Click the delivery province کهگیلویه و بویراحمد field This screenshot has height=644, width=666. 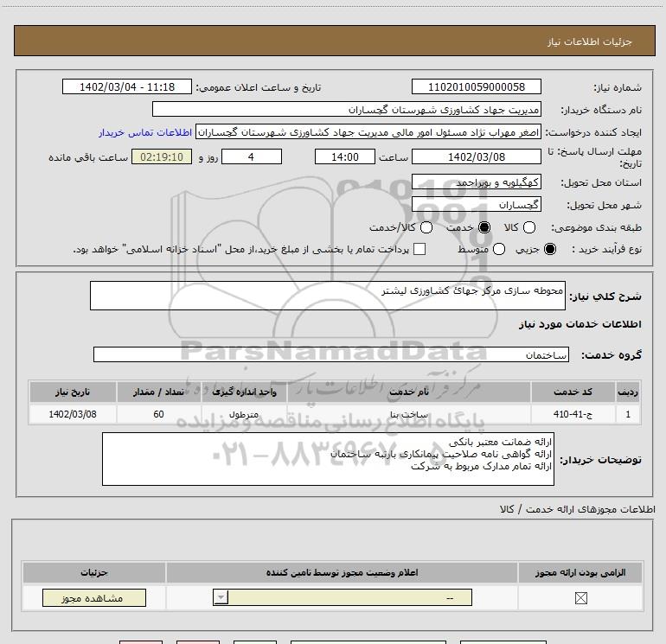[476, 182]
